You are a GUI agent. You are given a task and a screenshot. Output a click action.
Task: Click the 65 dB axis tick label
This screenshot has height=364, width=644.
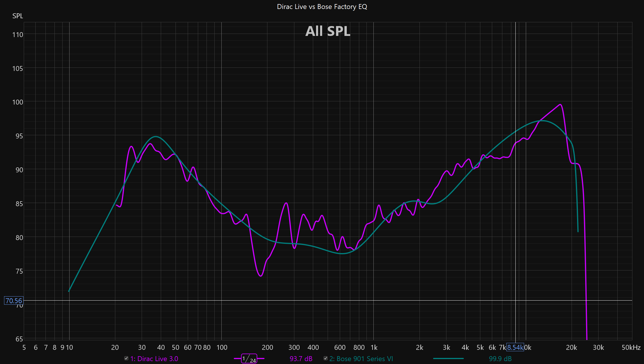tap(19, 339)
